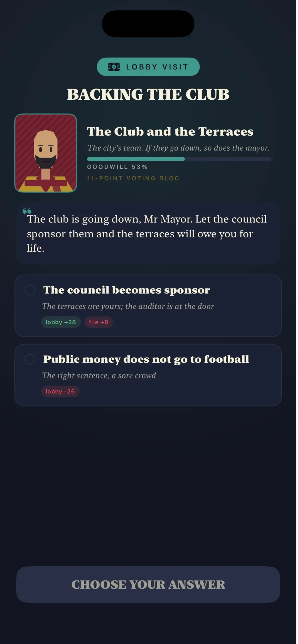The image size is (298, 644).
Task: Choose the 'right sentence, a sore crowd' card
Action: coord(148,375)
